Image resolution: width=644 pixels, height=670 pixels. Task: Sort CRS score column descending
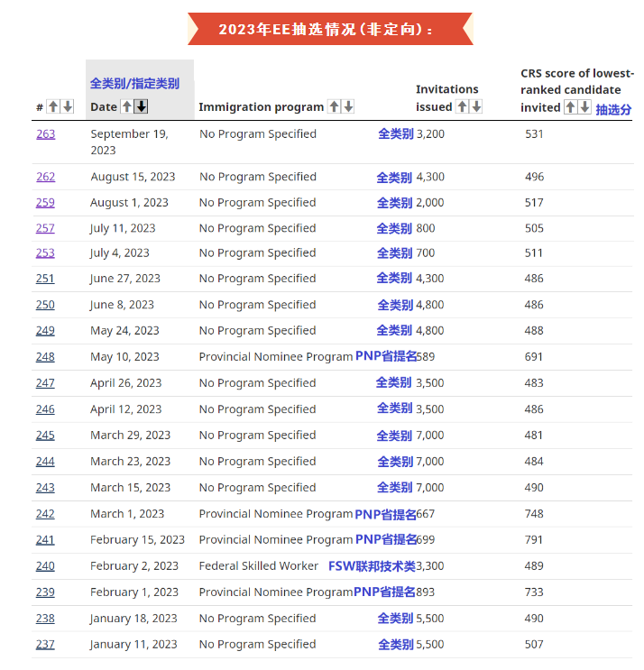[585, 106]
